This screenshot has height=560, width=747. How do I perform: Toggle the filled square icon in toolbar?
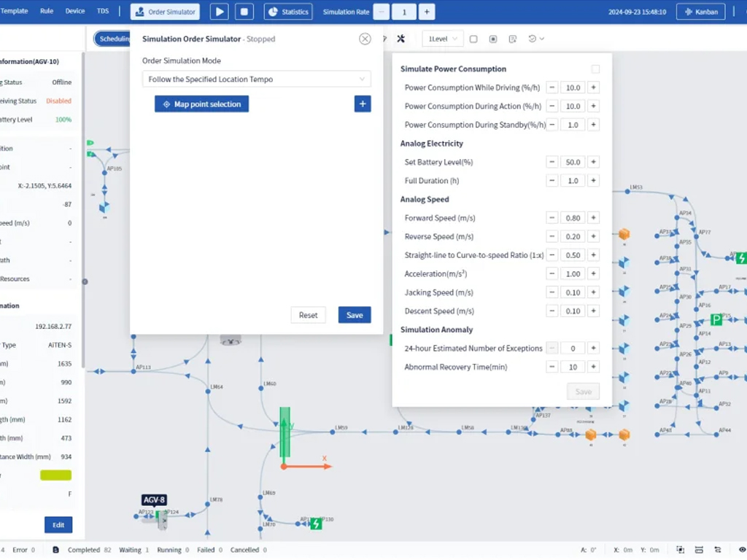click(493, 39)
